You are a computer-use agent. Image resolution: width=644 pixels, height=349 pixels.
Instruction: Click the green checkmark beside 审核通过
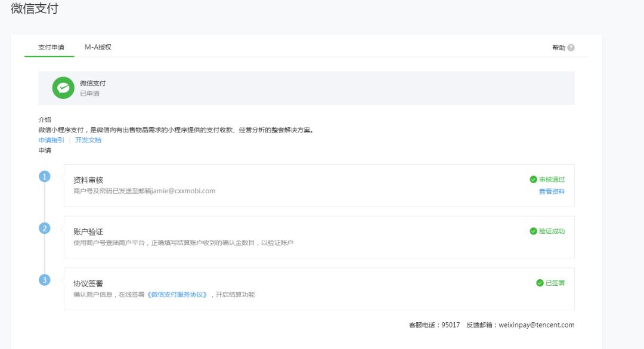pyautogui.click(x=533, y=179)
